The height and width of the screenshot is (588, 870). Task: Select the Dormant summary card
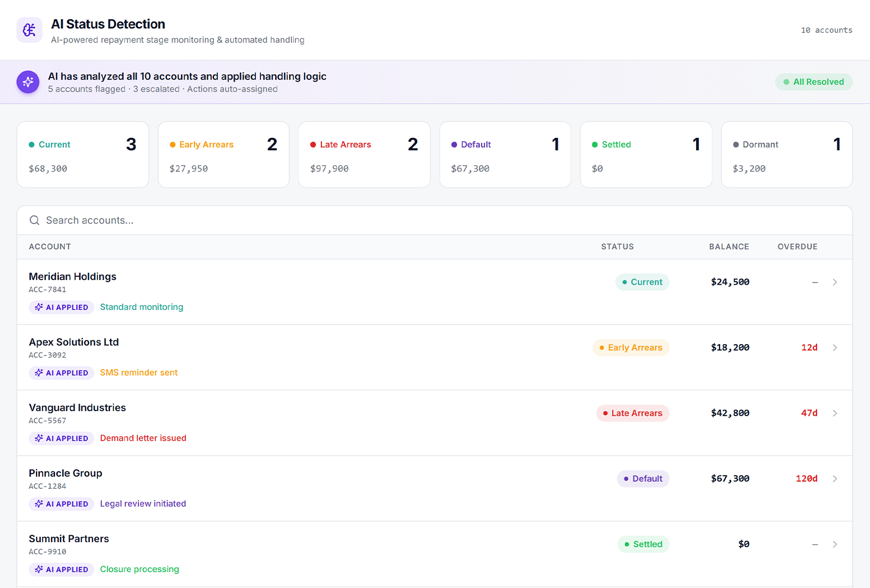click(786, 155)
